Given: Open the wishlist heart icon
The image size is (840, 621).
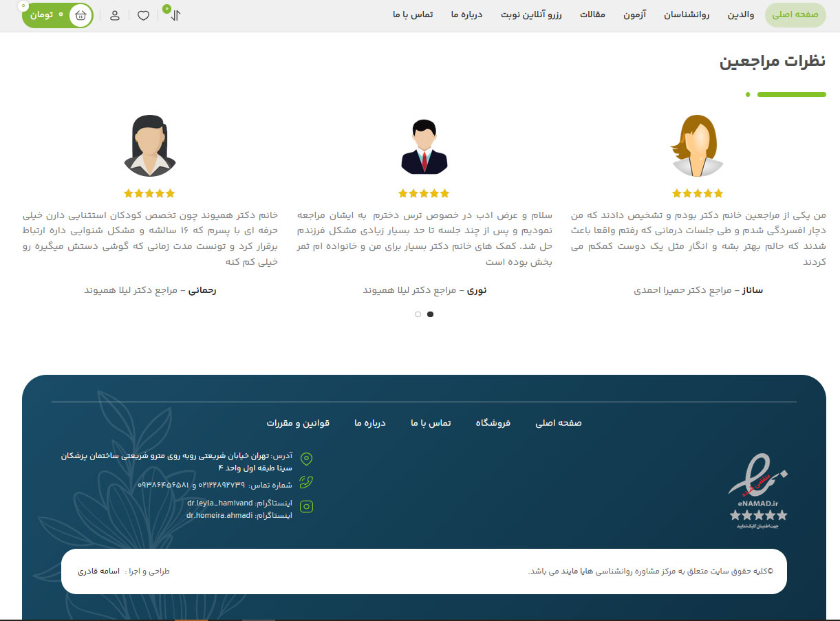Looking at the screenshot, I should [x=143, y=15].
